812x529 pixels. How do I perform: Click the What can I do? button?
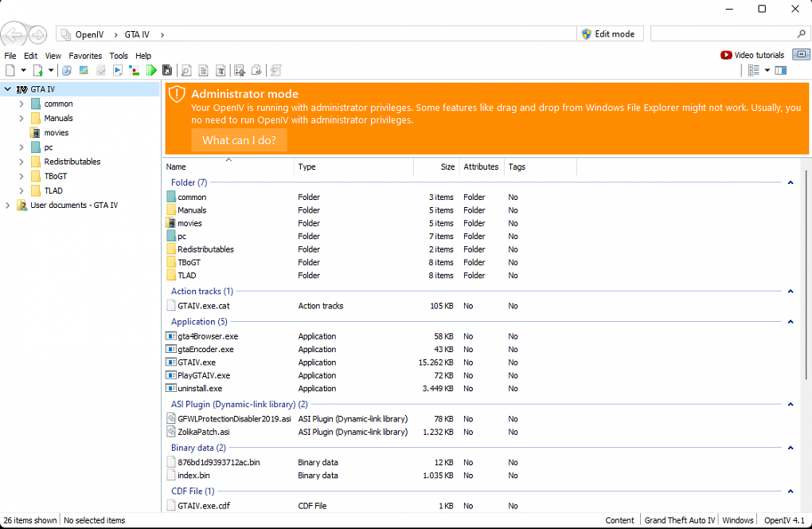[x=239, y=140]
